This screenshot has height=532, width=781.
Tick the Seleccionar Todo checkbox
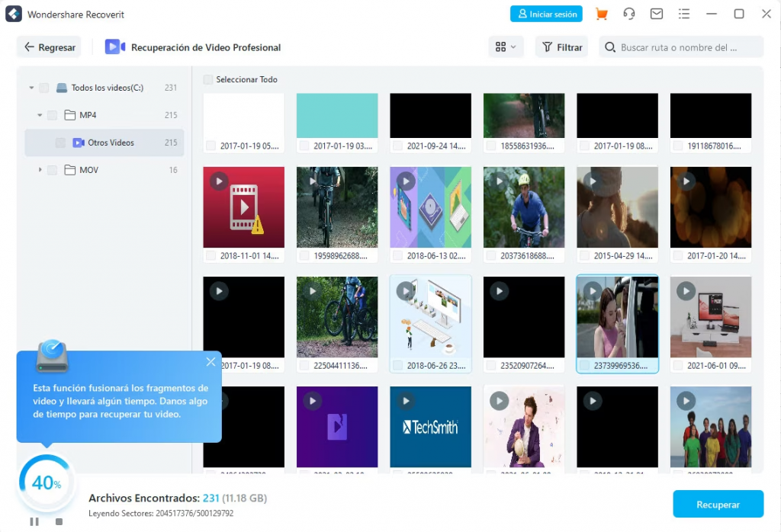coord(208,79)
